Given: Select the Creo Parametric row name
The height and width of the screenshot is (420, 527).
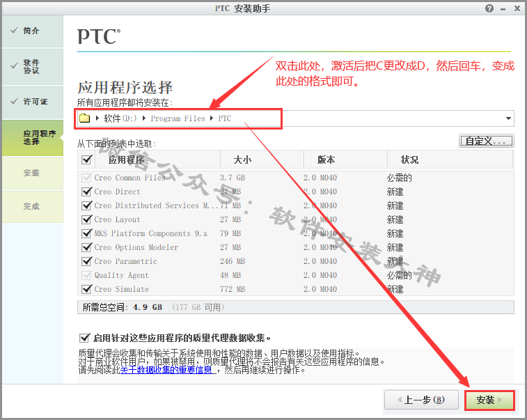Looking at the screenshot, I should [x=126, y=261].
